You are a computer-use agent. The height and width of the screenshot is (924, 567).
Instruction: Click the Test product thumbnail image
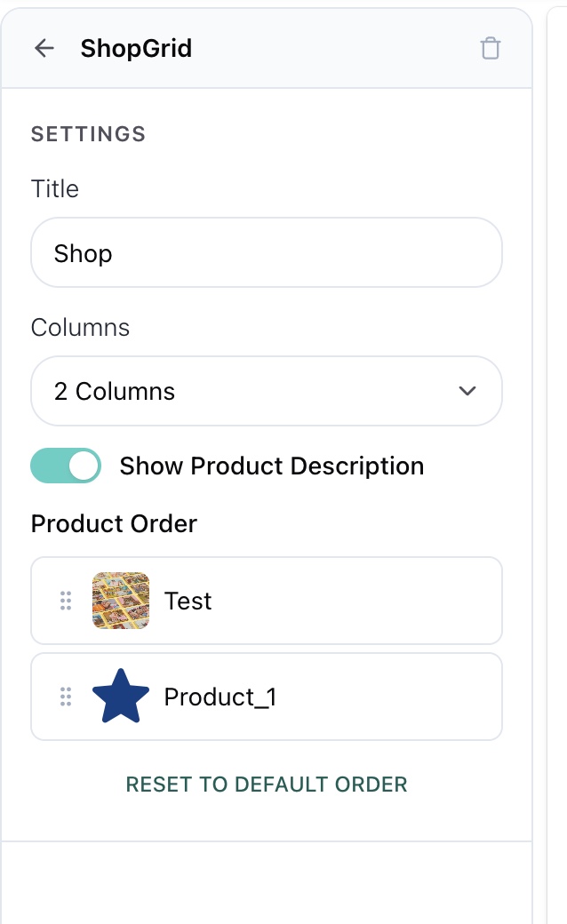pyautogui.click(x=121, y=601)
